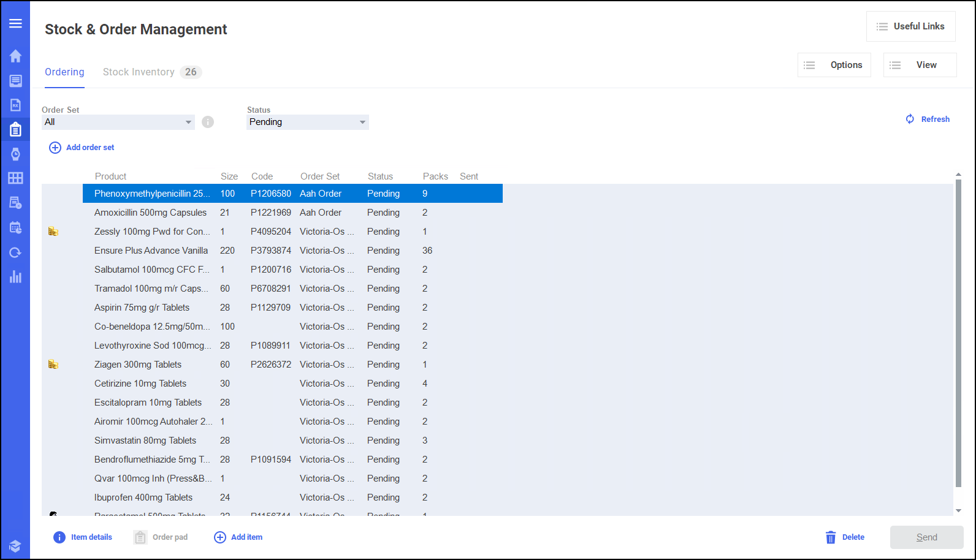Open the calendar sidebar icon
Viewport: 976px width, 560px height.
click(15, 227)
